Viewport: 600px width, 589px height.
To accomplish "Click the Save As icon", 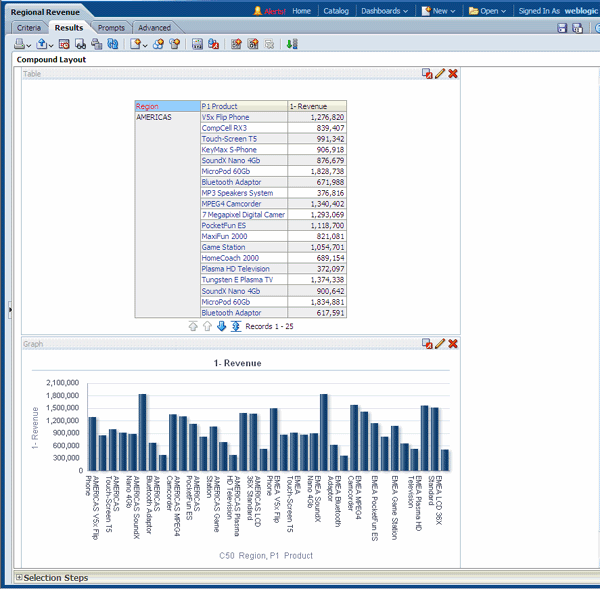I will tap(577, 28).
